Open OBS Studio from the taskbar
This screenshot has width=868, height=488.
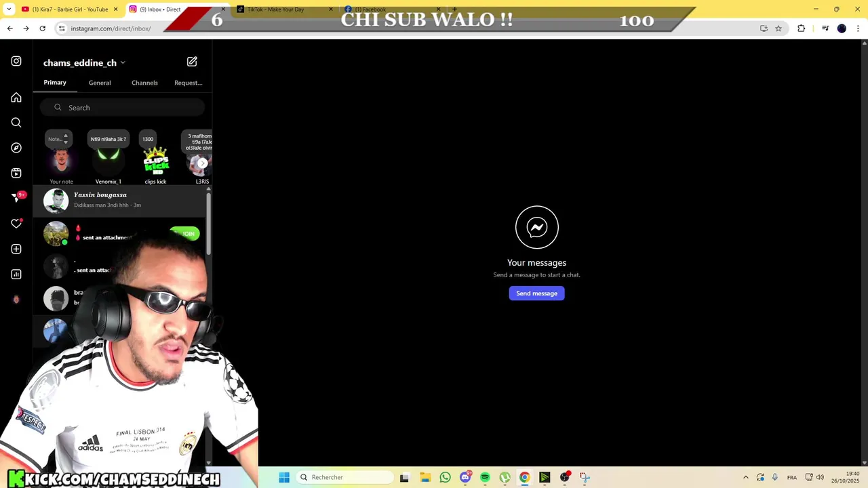565,477
